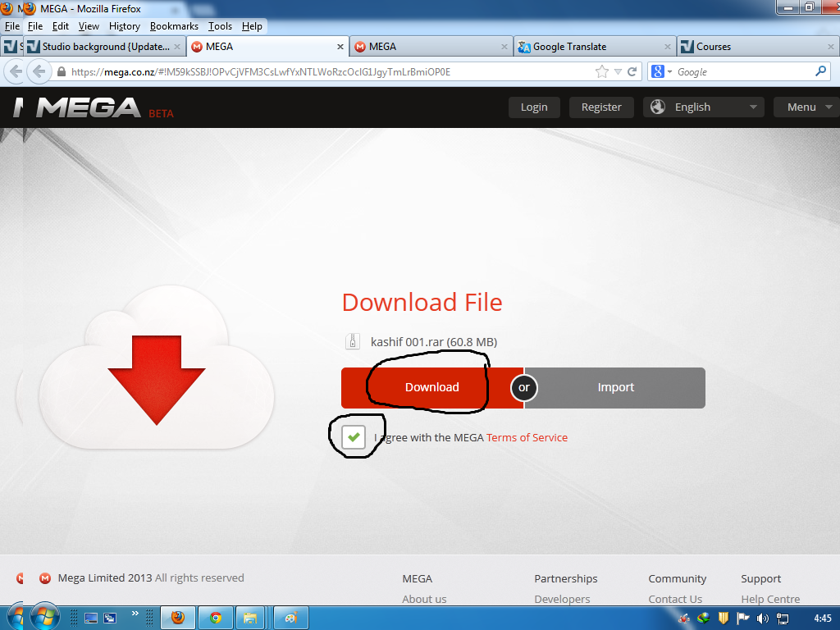Open the Action Center flag tray icon

pos(743,619)
